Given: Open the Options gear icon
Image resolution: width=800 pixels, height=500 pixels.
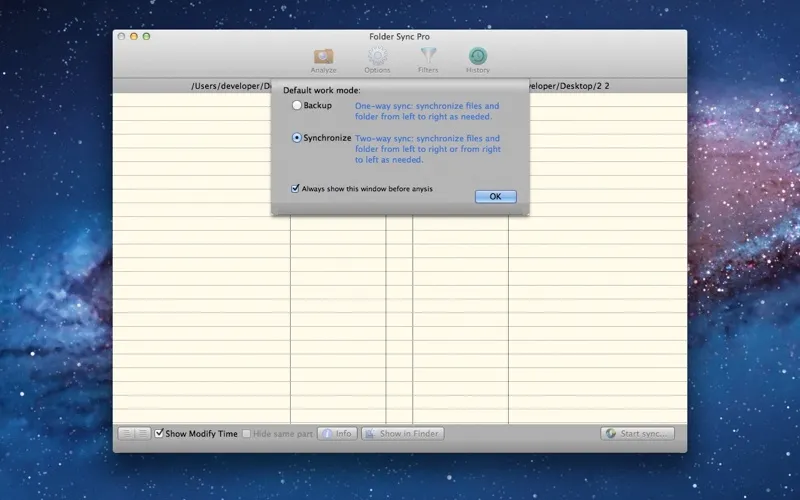Looking at the screenshot, I should (377, 61).
